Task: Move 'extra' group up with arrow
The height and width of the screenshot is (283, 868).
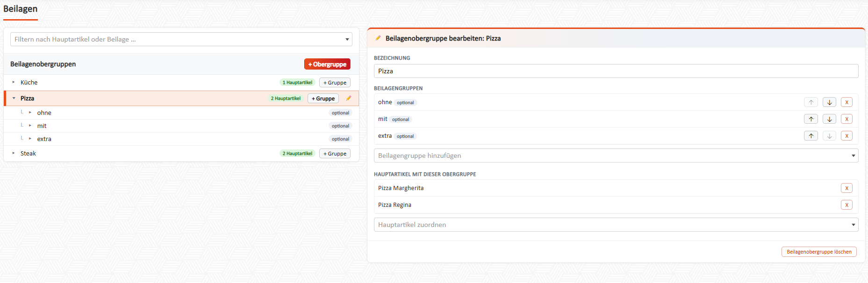Action: click(x=811, y=136)
